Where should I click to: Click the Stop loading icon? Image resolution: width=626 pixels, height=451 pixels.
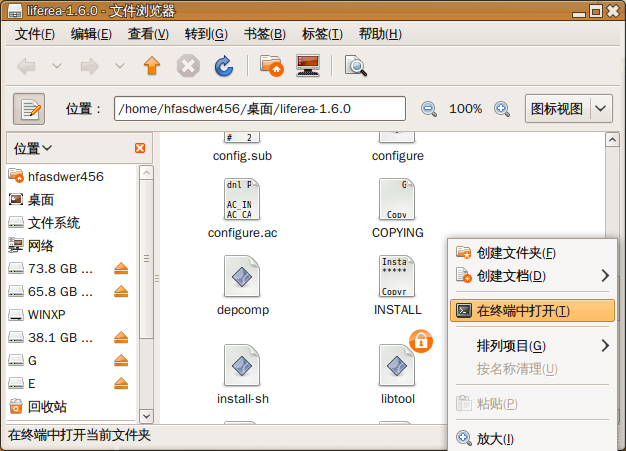pos(188,65)
